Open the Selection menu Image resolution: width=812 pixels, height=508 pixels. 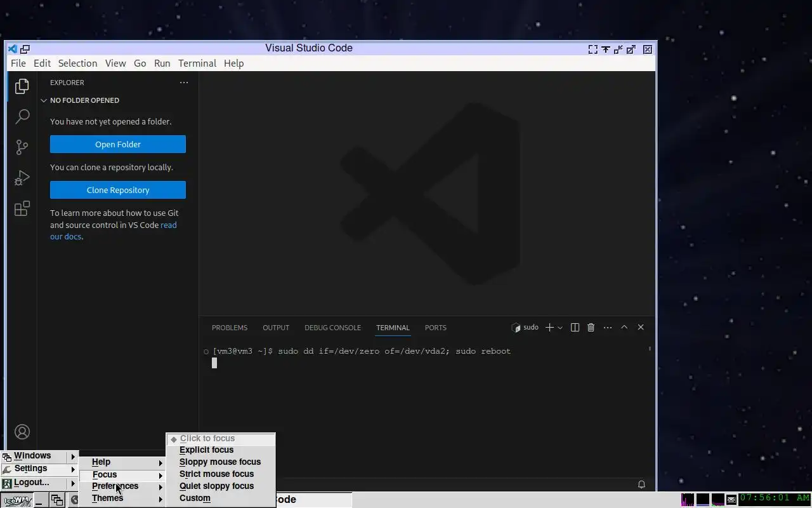click(77, 63)
